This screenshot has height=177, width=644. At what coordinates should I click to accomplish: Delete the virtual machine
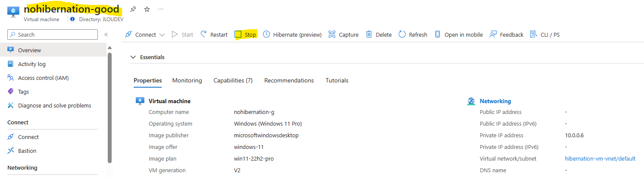coord(379,35)
